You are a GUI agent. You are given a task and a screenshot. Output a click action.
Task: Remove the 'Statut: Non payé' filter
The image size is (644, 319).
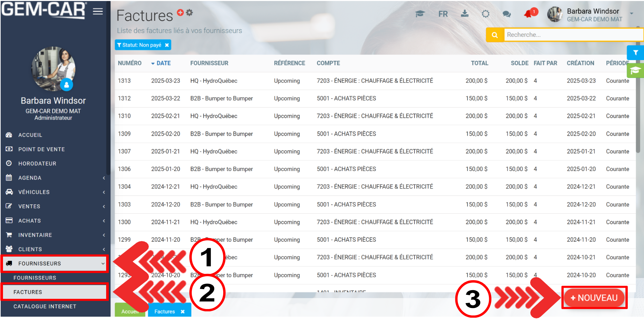point(167,45)
